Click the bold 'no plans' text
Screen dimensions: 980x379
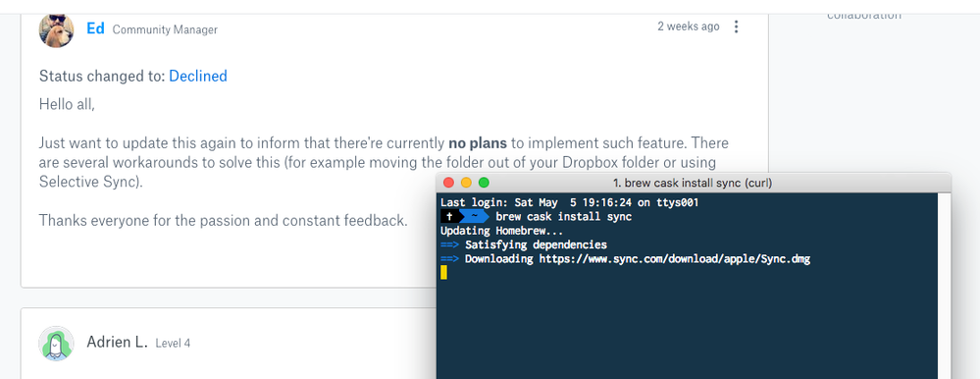coord(478,143)
